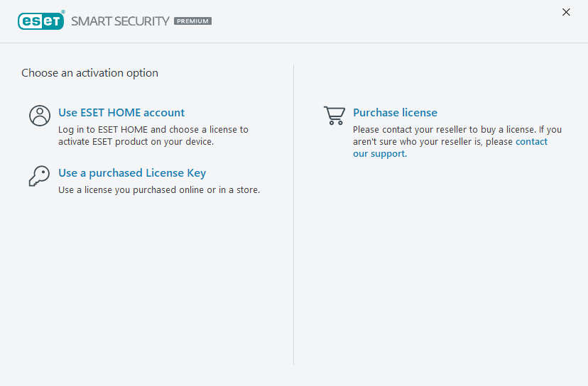Click the shopping cart icon
This screenshot has width=588, height=386.
[334, 115]
